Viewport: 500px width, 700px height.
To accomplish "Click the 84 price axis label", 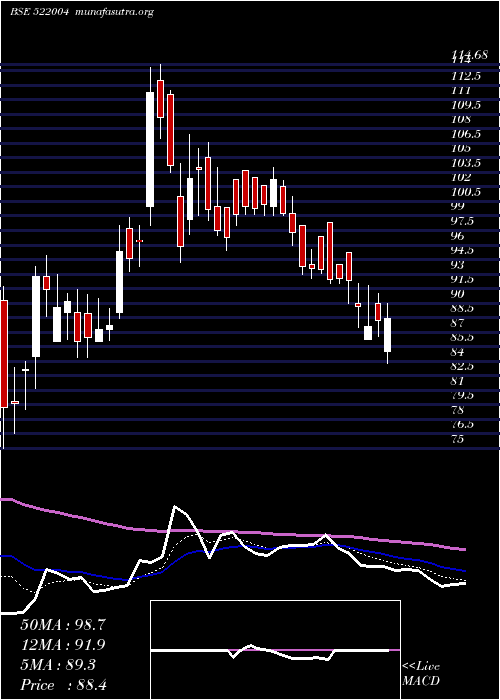I will pos(458,352).
